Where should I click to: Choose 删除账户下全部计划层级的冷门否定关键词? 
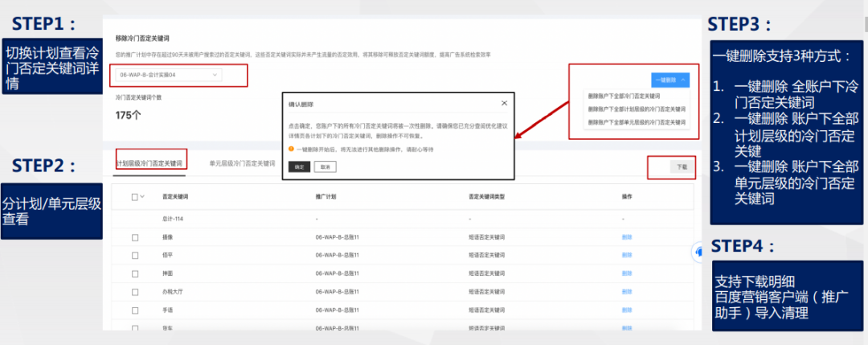pyautogui.click(x=637, y=109)
